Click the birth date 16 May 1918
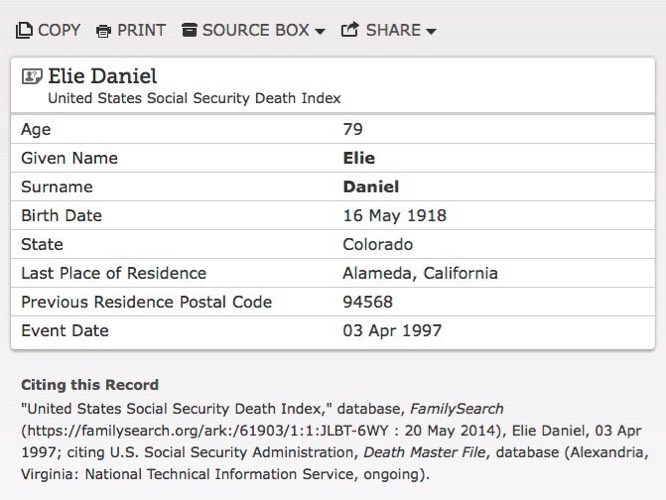 [394, 216]
